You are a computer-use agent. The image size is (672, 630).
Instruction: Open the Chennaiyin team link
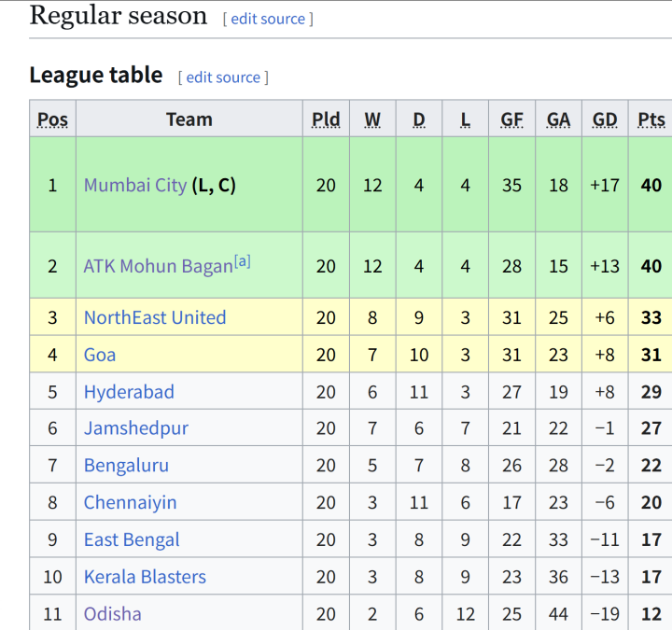click(x=131, y=503)
